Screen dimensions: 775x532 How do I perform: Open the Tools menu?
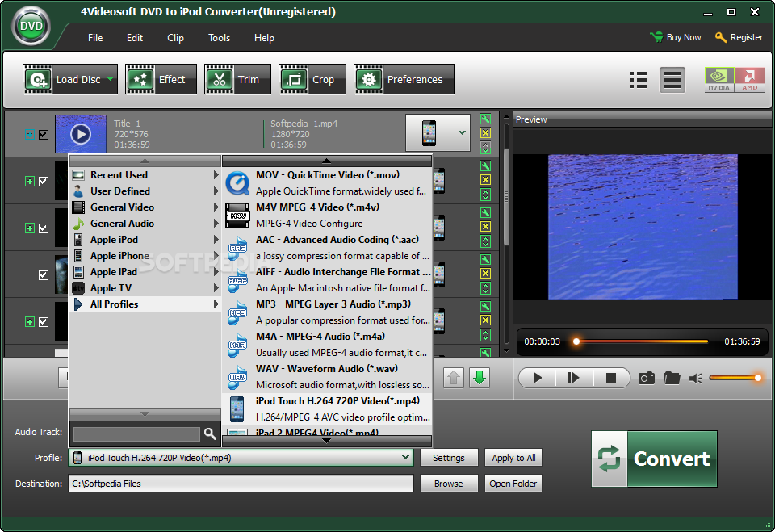(x=219, y=38)
